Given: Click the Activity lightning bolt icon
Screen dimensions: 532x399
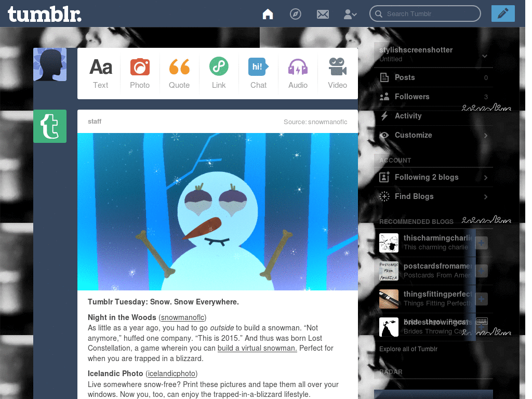Looking at the screenshot, I should (x=384, y=116).
